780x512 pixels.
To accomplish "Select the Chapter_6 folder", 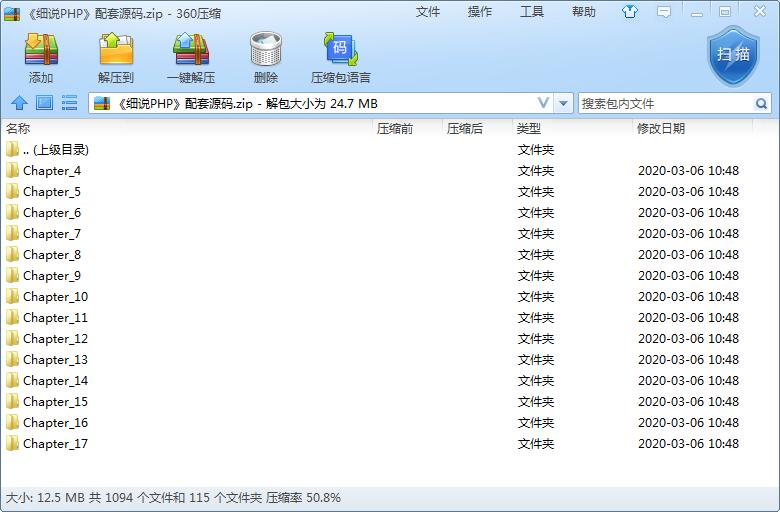I will pos(378,212).
